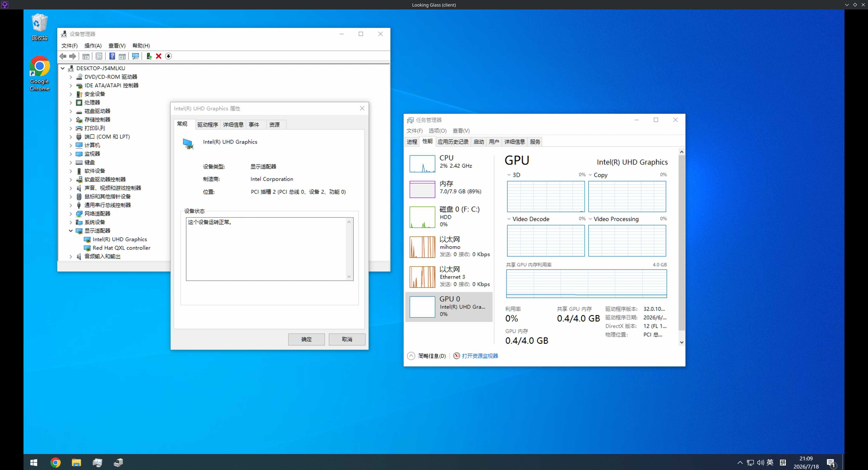Select the Google Chrome desktop shortcut
Image resolution: width=868 pixels, height=470 pixels.
[x=40, y=73]
